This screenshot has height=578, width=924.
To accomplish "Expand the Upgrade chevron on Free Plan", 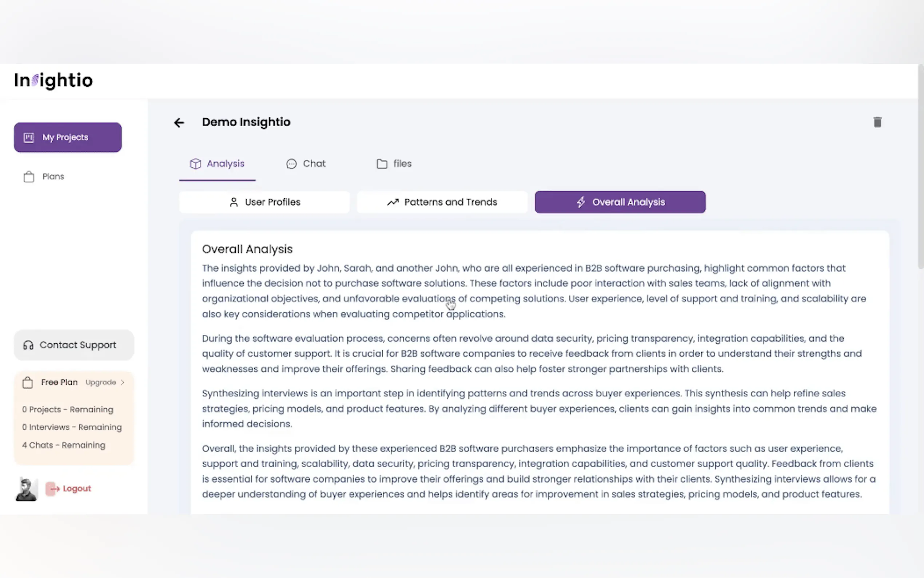I will [x=123, y=382].
